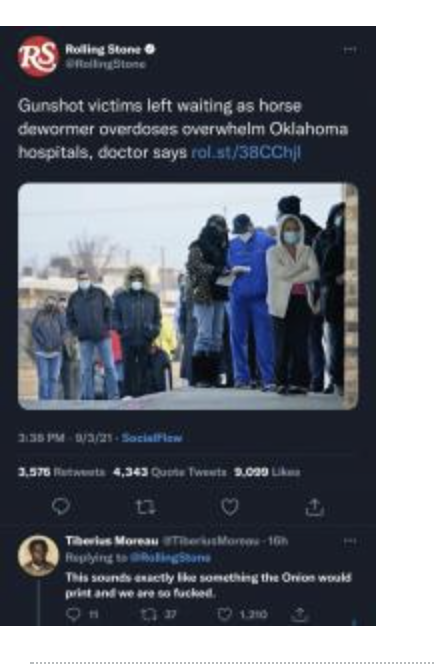Like the Rolling Stone tweet

230,507
